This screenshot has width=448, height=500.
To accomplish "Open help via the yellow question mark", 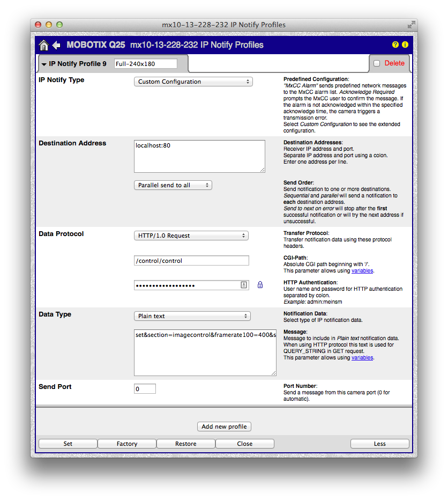I will click(x=395, y=45).
